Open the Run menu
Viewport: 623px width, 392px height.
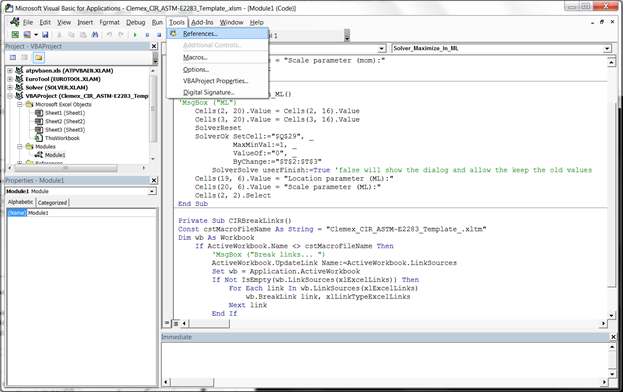(157, 22)
